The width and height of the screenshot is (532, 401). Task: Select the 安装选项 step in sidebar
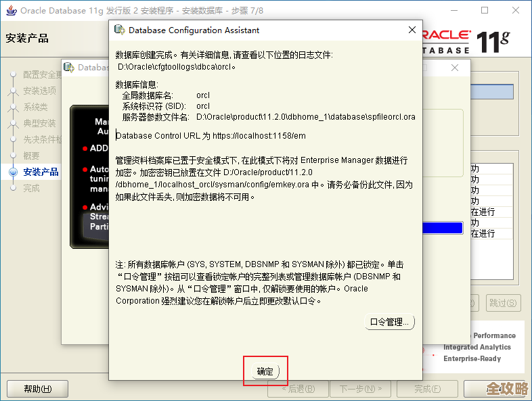tap(39, 91)
